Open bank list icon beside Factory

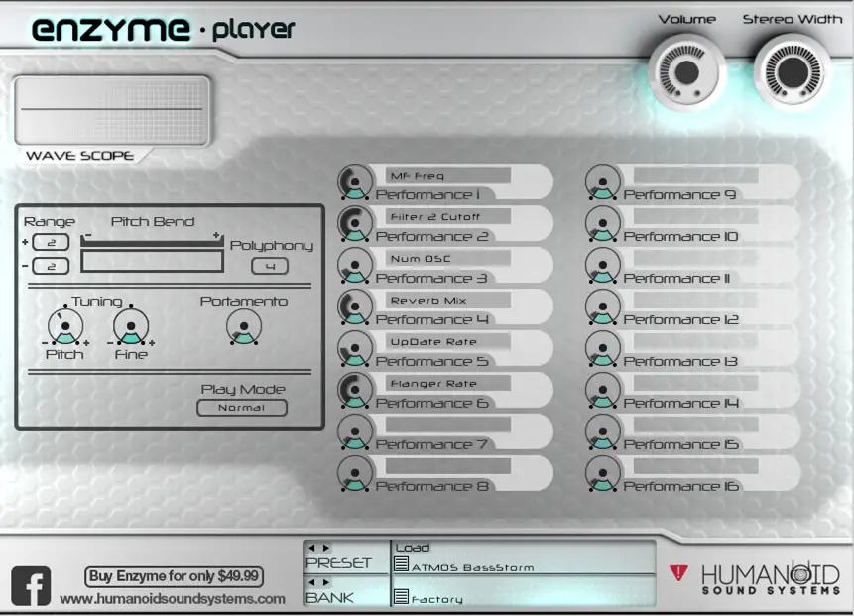401,596
